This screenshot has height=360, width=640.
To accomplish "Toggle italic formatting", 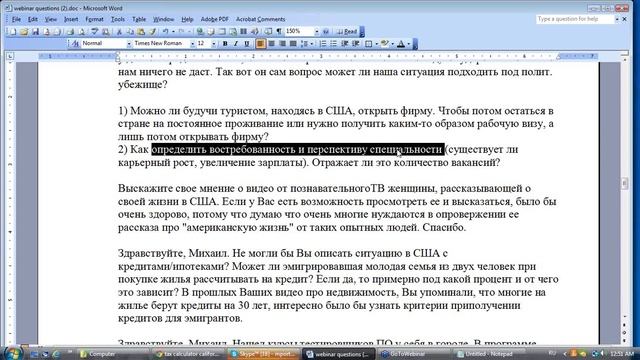I will (236, 43).
